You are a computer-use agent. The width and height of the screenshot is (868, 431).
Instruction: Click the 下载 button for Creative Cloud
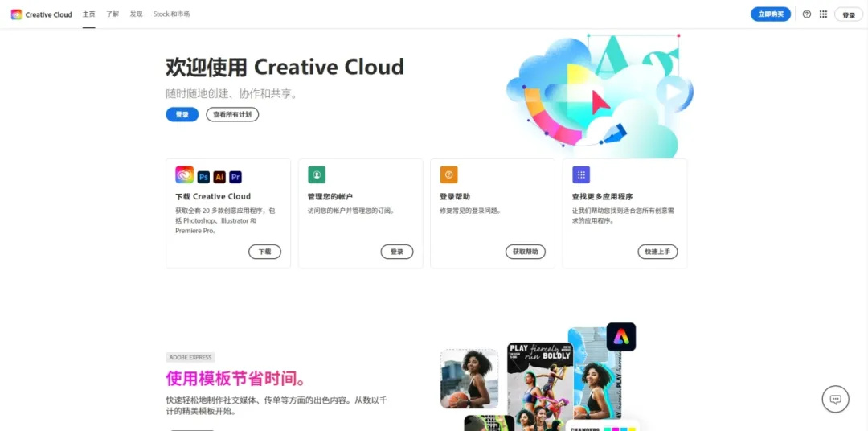264,252
